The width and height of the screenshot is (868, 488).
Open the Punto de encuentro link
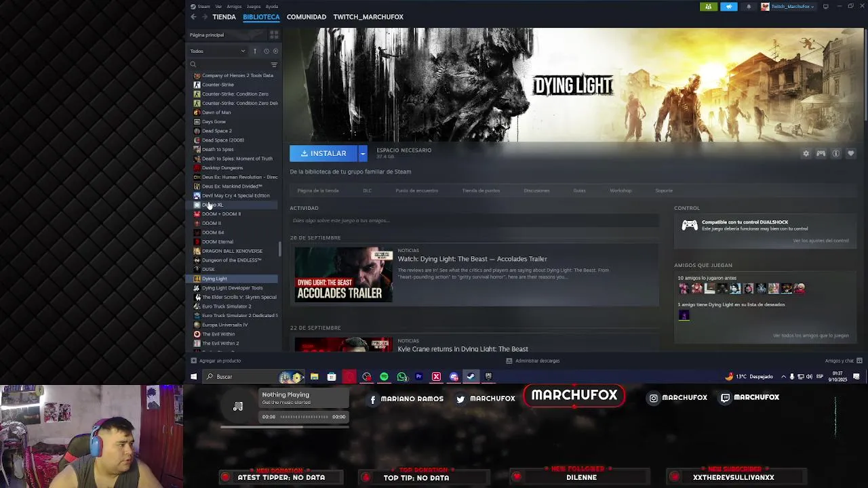point(417,190)
